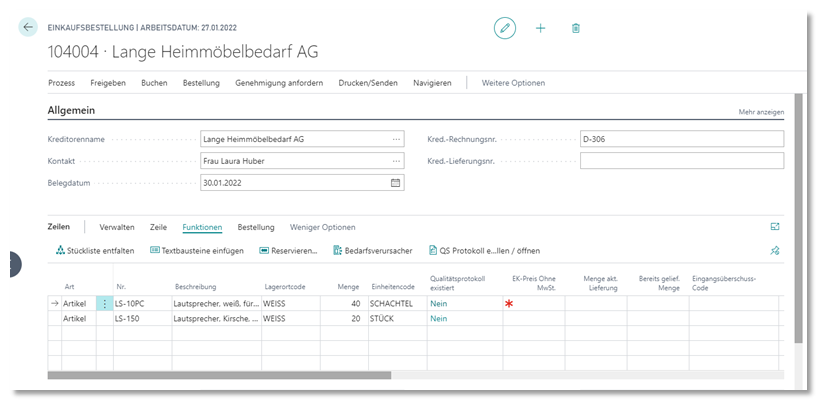Select the LS-10PC number cell
This screenshot has height=404, width=821.
(x=142, y=304)
